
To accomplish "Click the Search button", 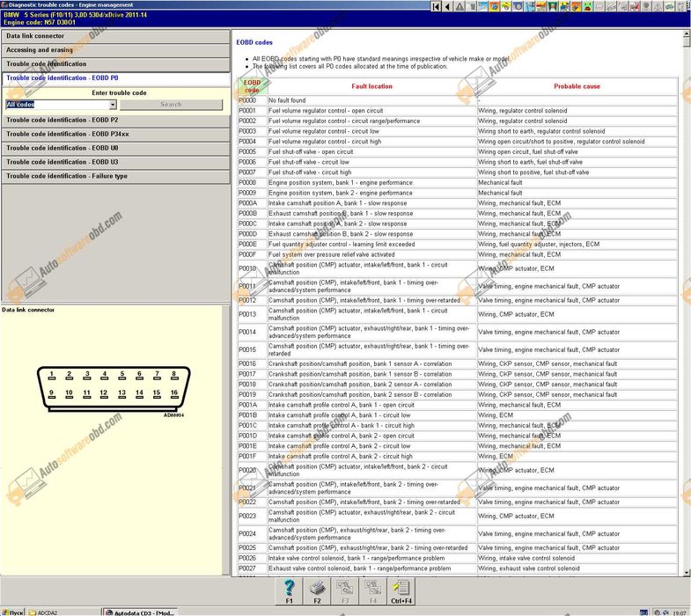I will (x=171, y=105).
